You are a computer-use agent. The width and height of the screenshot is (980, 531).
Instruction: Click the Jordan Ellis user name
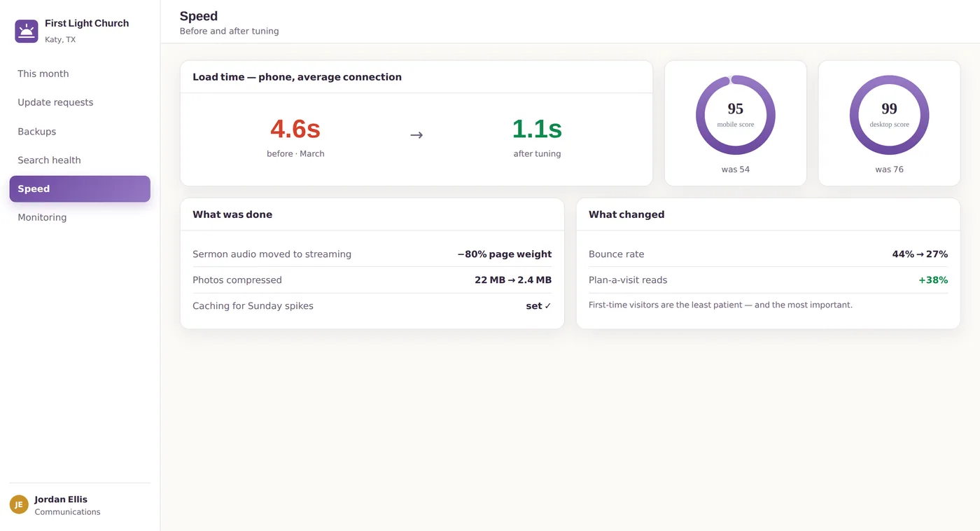(61, 499)
